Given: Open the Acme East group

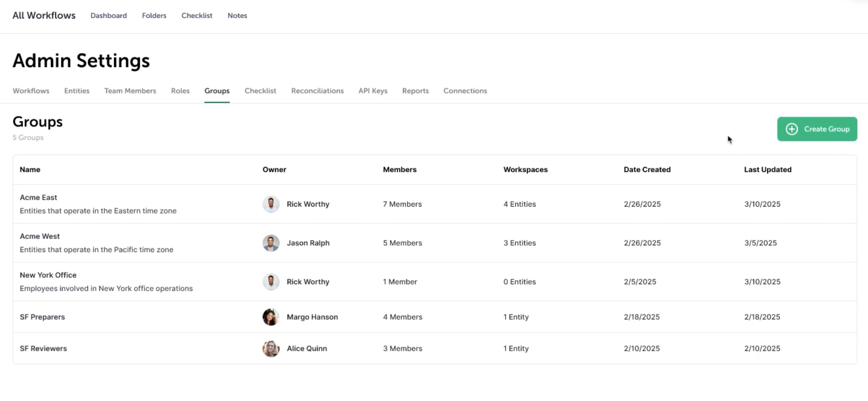Looking at the screenshot, I should (38, 197).
